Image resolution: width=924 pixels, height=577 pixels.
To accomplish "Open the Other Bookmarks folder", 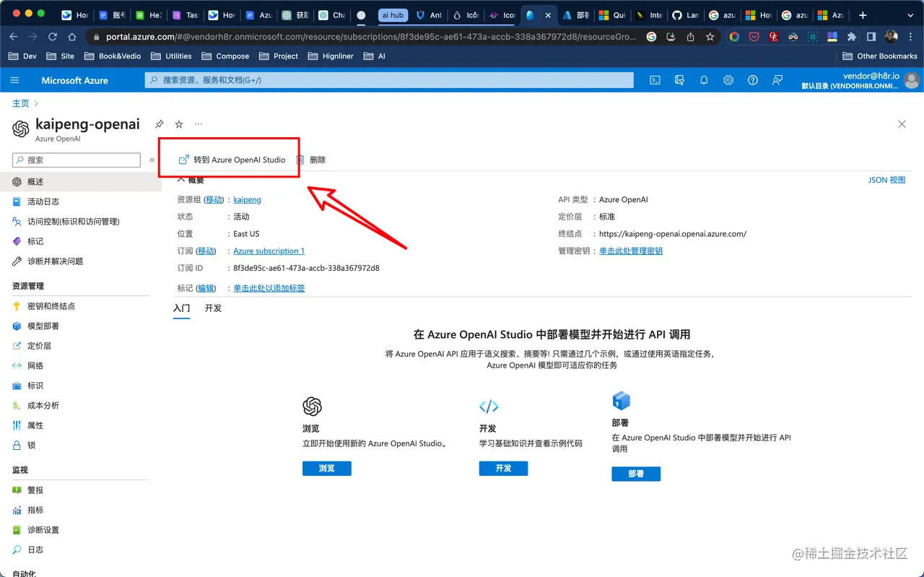I will pos(880,56).
